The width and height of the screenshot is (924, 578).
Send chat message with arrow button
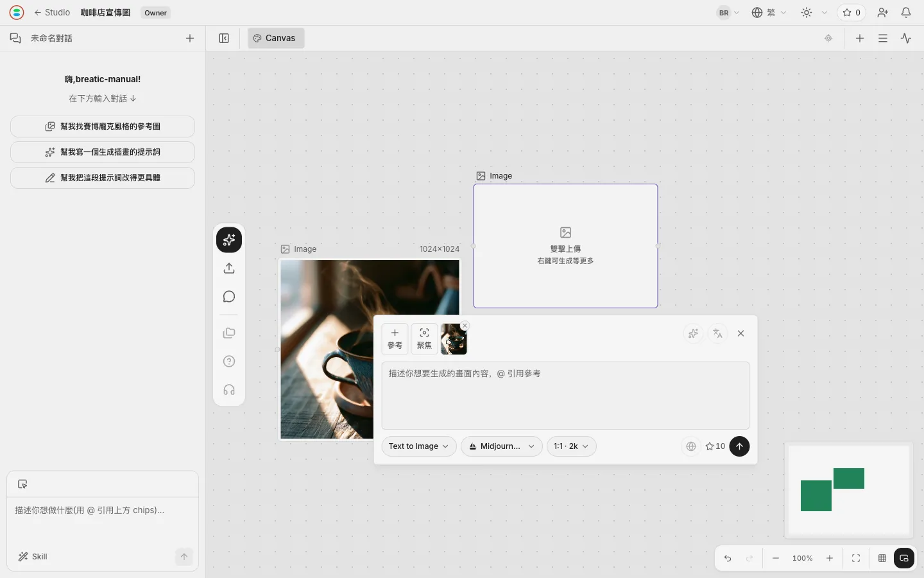pos(184,557)
